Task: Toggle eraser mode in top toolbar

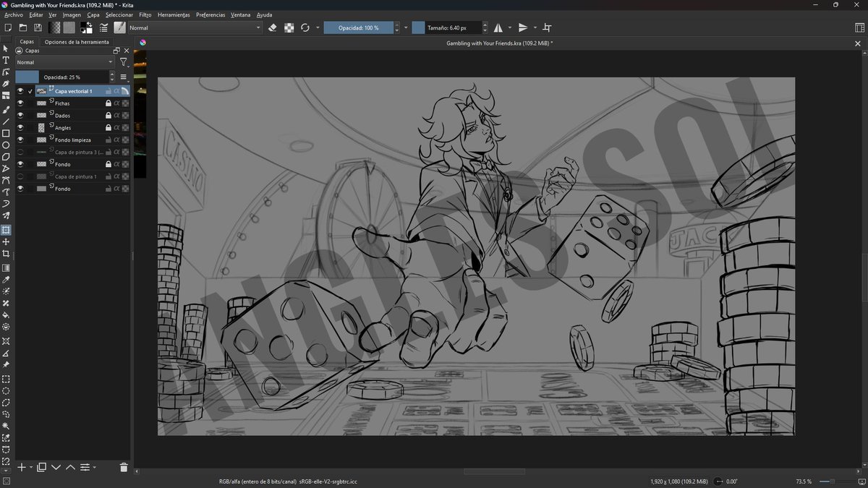Action: click(273, 27)
